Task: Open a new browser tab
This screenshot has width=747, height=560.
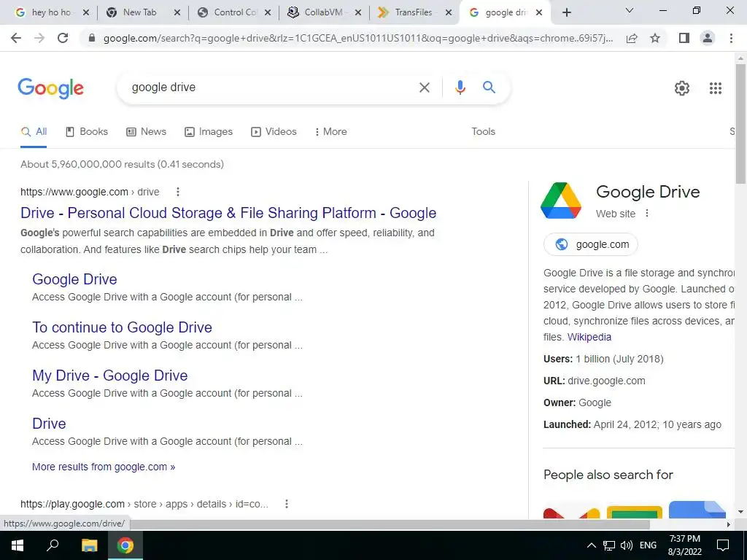Action: point(566,13)
